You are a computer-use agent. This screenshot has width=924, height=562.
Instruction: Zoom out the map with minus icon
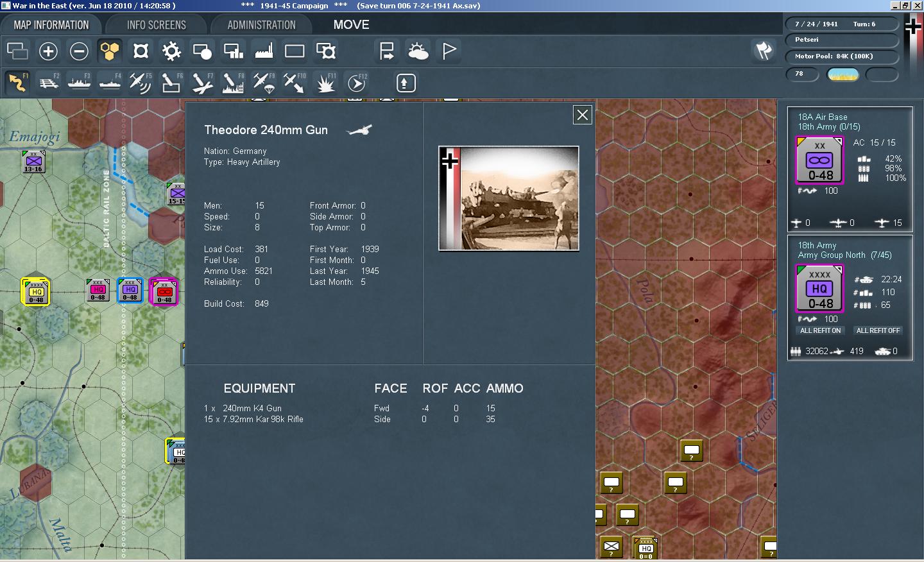coord(79,51)
